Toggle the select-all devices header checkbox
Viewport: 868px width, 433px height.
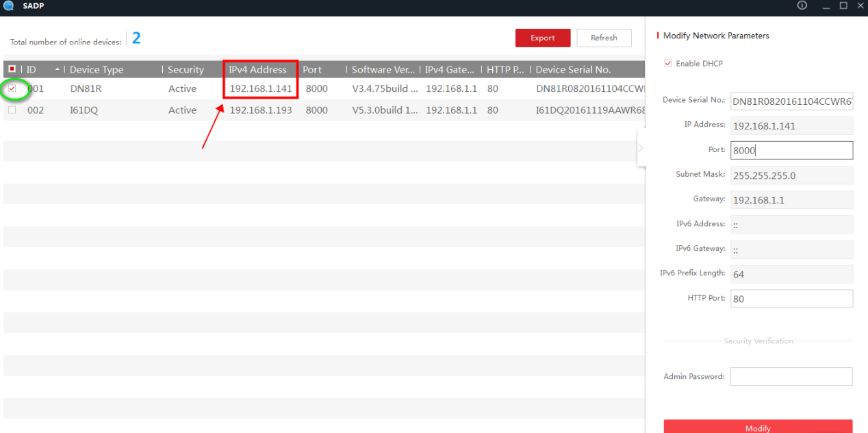(x=12, y=69)
